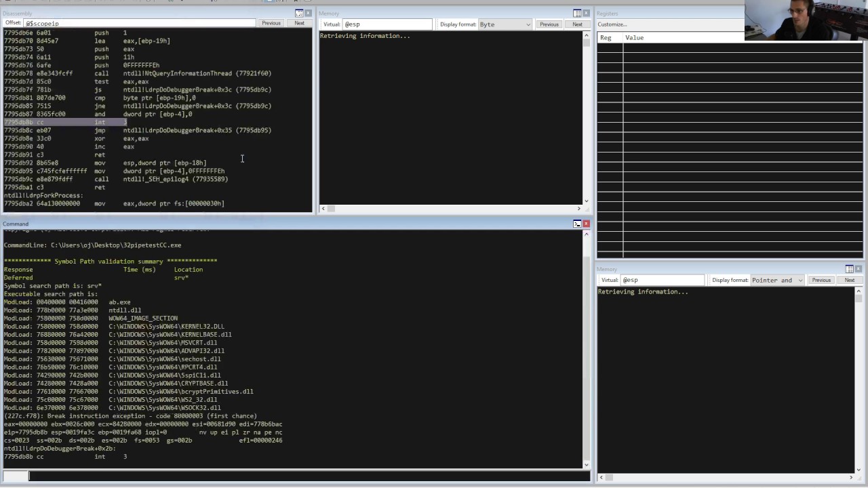This screenshot has height=488, width=868.
Task: Click Previous in the bottom Memory window
Action: pyautogui.click(x=821, y=280)
